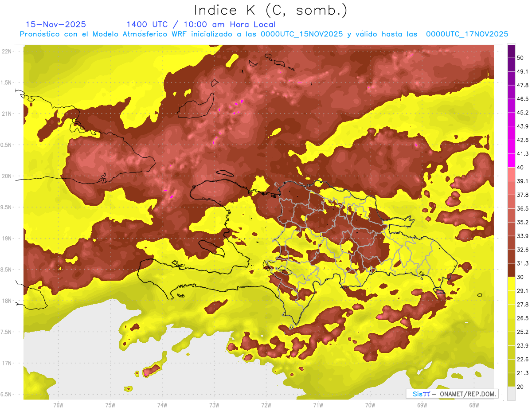Click the colorbar value '49.1'
The image size is (532, 411).
(x=522, y=71)
